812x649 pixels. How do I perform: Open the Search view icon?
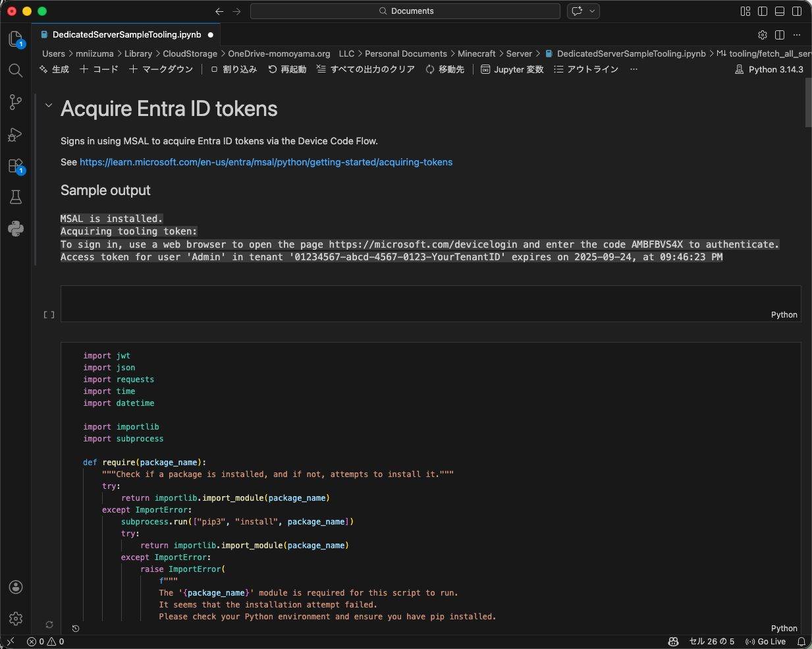(16, 71)
